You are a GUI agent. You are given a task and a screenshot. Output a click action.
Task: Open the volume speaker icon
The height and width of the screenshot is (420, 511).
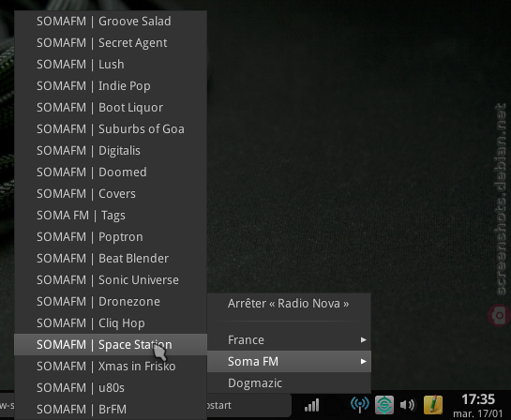pos(407,405)
